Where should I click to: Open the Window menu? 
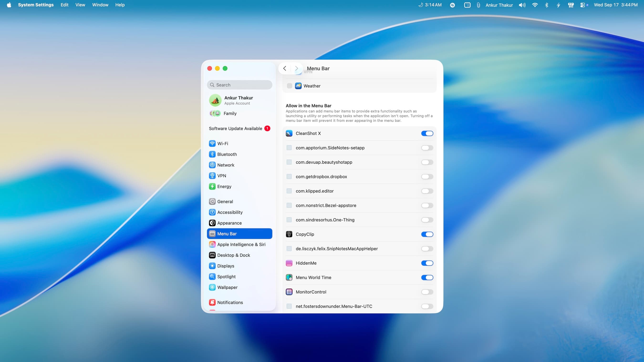[x=100, y=5]
